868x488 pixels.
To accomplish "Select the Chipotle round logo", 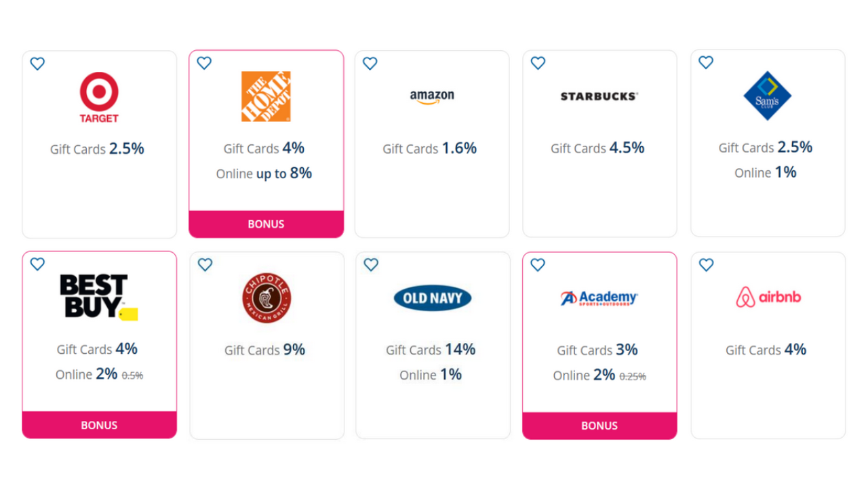I will pos(266,298).
